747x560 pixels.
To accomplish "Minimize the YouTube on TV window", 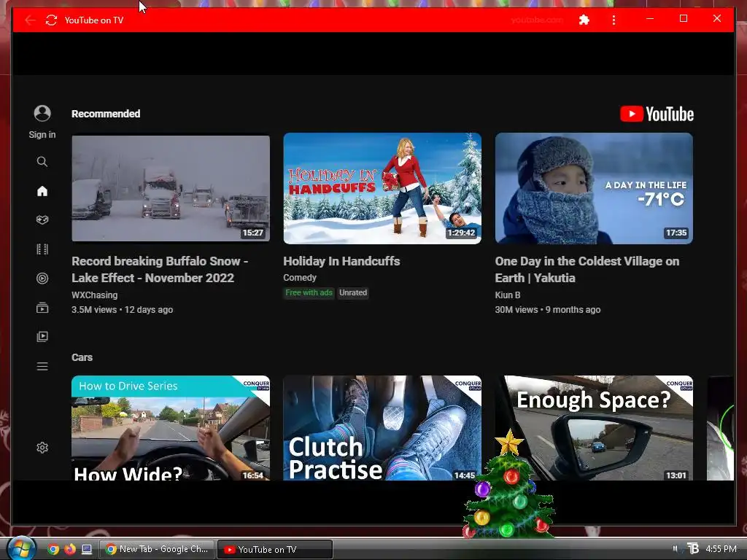I will click(650, 18).
